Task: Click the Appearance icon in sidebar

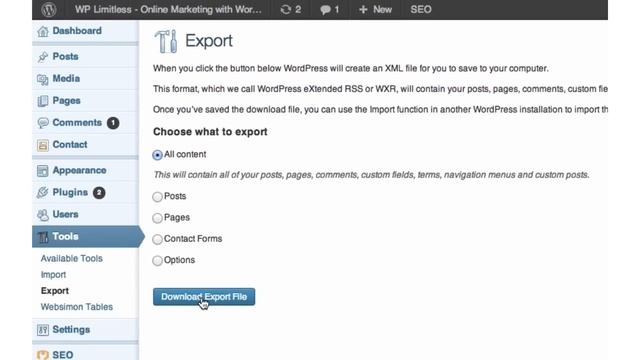Action: click(x=43, y=171)
